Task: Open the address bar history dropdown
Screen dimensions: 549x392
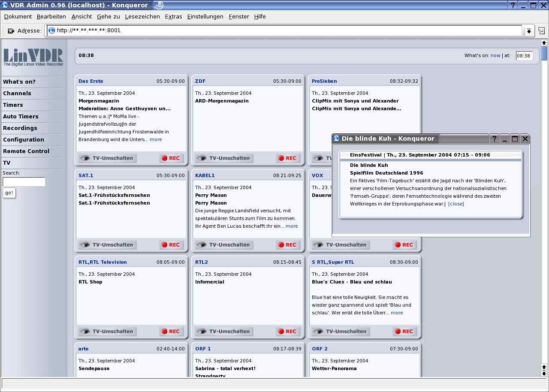Action: click(529, 31)
